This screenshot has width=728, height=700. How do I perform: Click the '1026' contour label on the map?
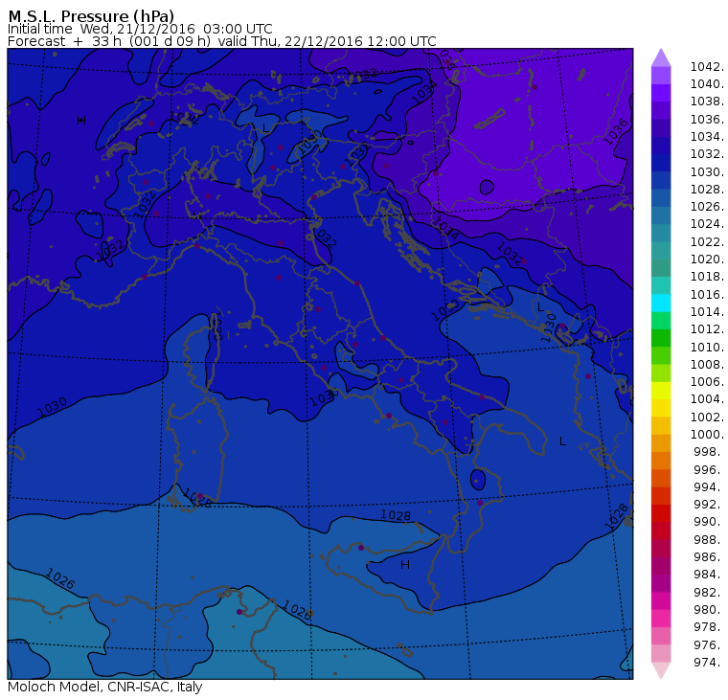59,578
